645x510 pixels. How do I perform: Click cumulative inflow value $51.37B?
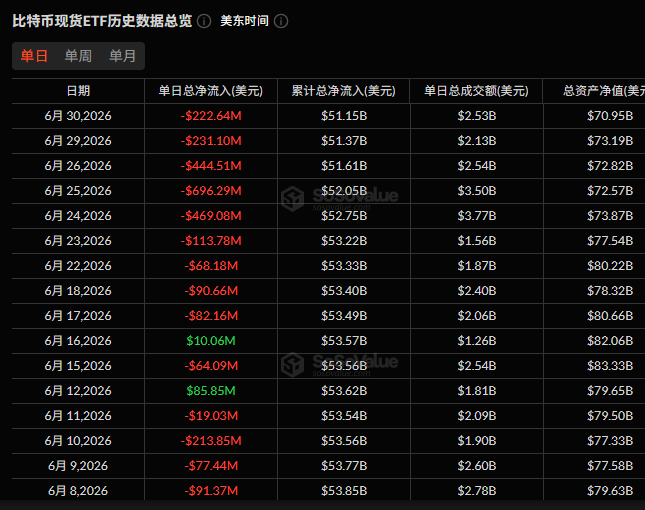344,141
